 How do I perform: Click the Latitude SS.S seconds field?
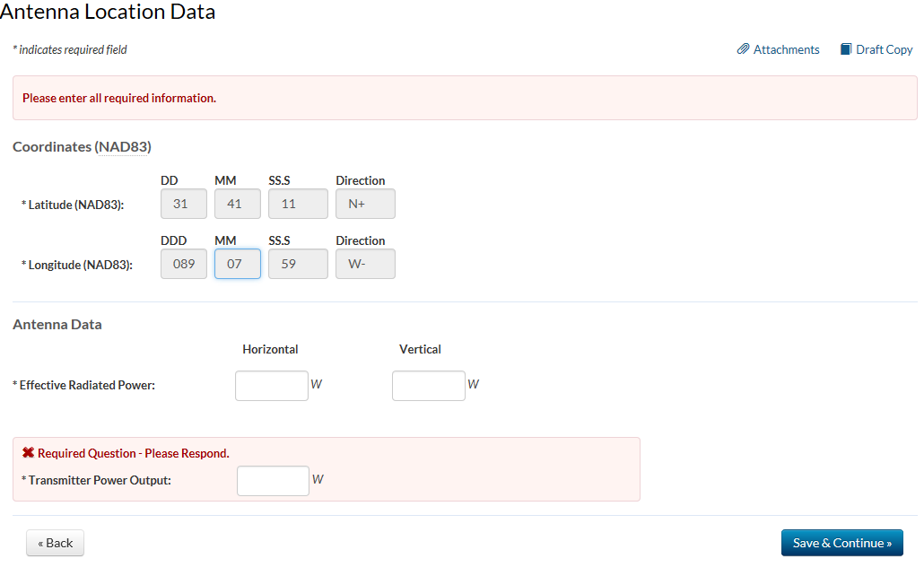click(x=298, y=204)
